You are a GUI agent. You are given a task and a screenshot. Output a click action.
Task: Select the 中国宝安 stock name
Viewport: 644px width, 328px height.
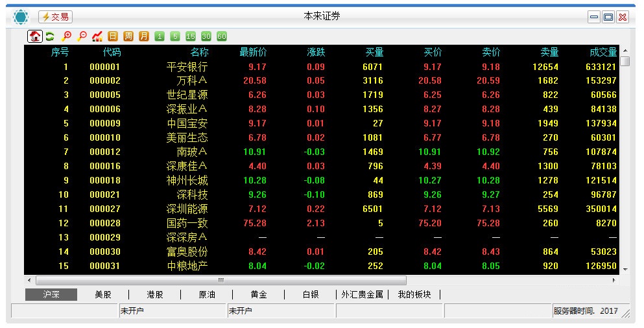tap(187, 123)
